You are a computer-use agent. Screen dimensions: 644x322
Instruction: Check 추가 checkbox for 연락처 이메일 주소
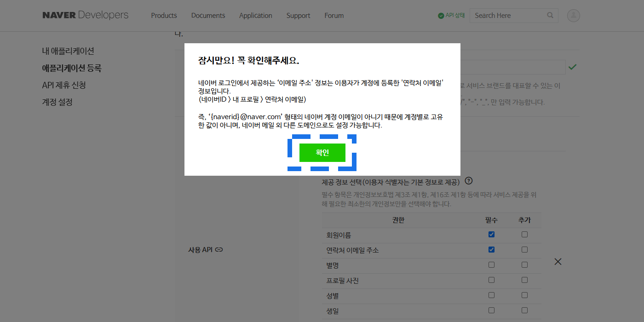point(524,250)
